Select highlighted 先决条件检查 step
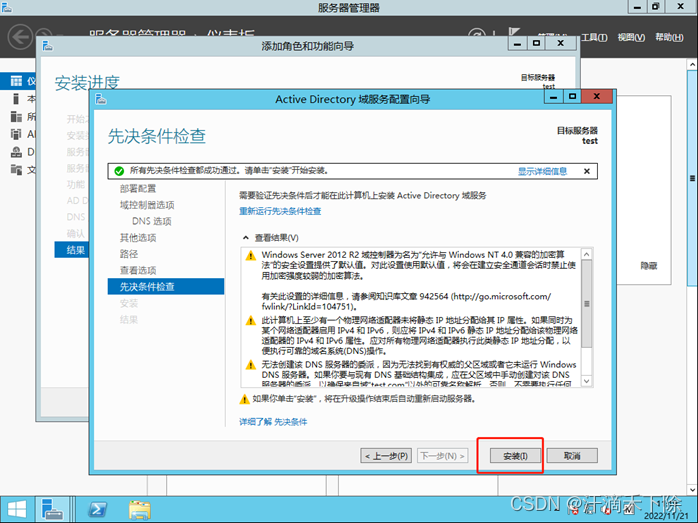Viewport: 698px width, 523px height. (166, 287)
